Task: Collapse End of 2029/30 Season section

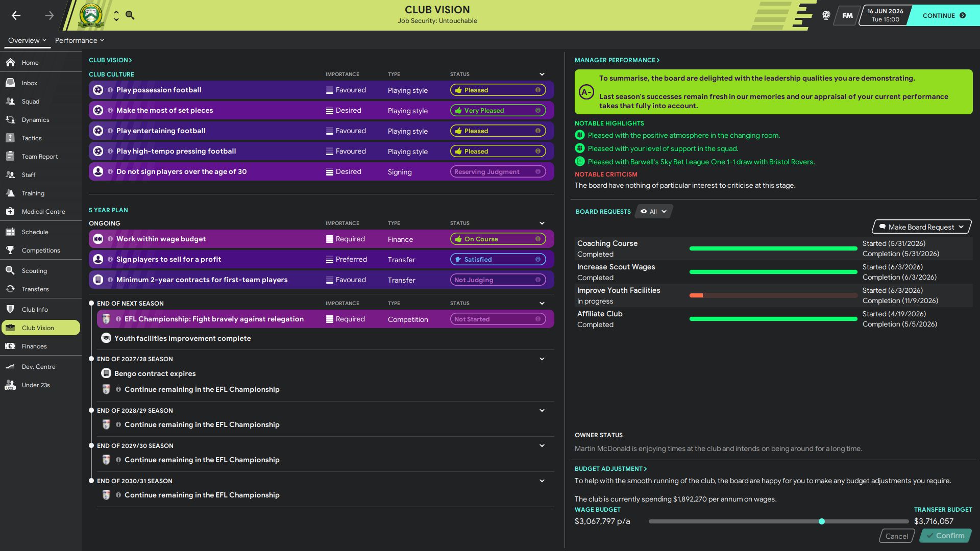Action: tap(542, 445)
